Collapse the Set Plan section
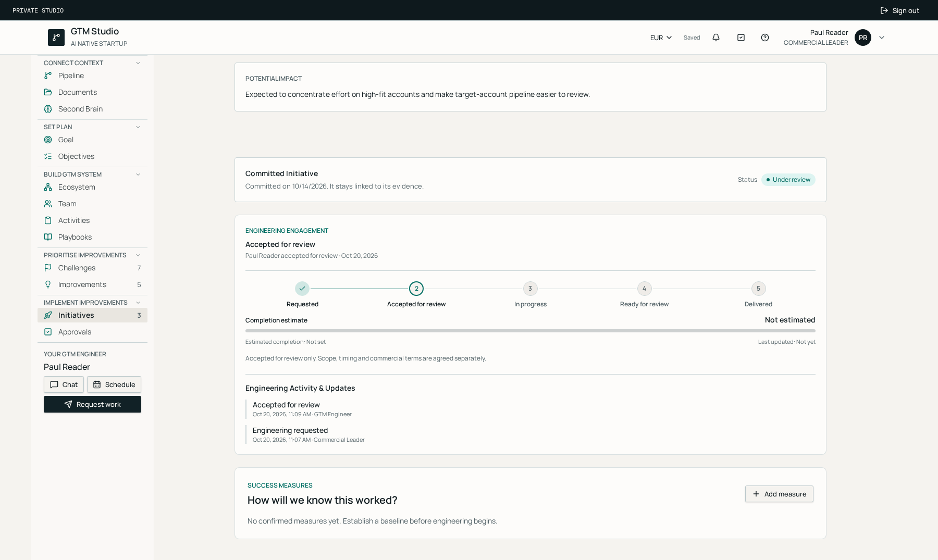938x560 pixels. [x=138, y=127]
